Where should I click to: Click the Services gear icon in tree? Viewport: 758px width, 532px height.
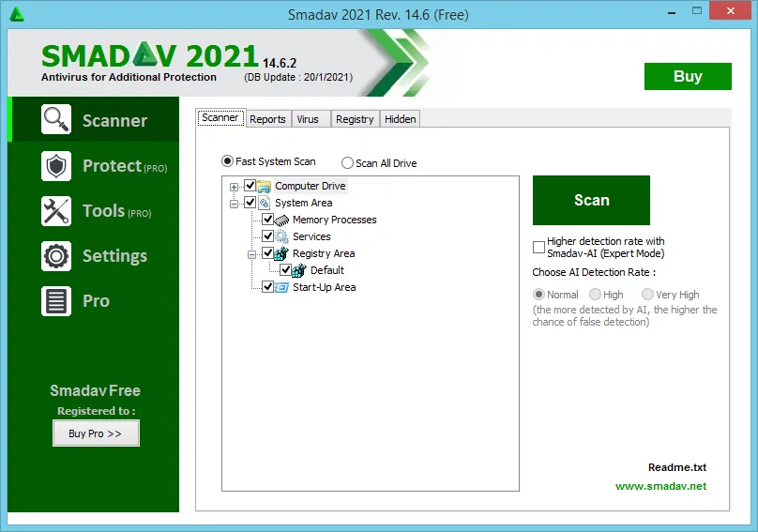tap(281, 237)
